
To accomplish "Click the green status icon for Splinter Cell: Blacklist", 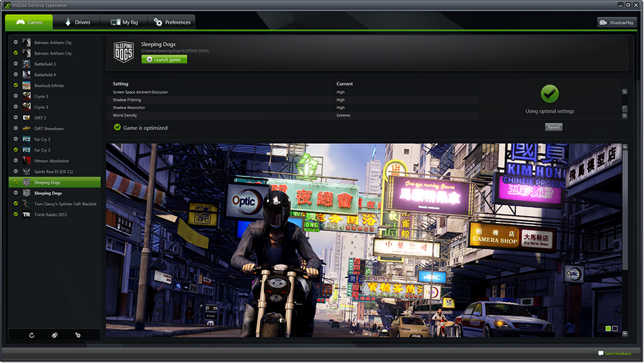I will click(x=15, y=204).
